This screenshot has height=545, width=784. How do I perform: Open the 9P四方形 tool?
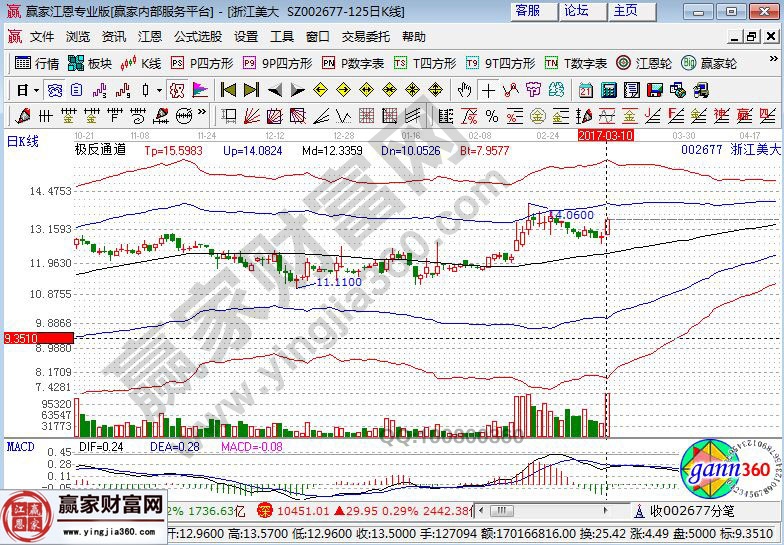[278, 63]
